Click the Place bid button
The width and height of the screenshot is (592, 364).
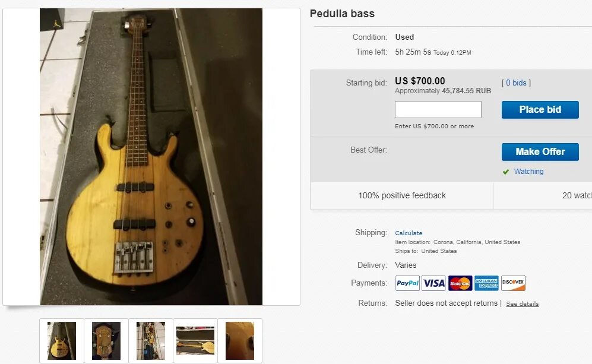coord(540,109)
